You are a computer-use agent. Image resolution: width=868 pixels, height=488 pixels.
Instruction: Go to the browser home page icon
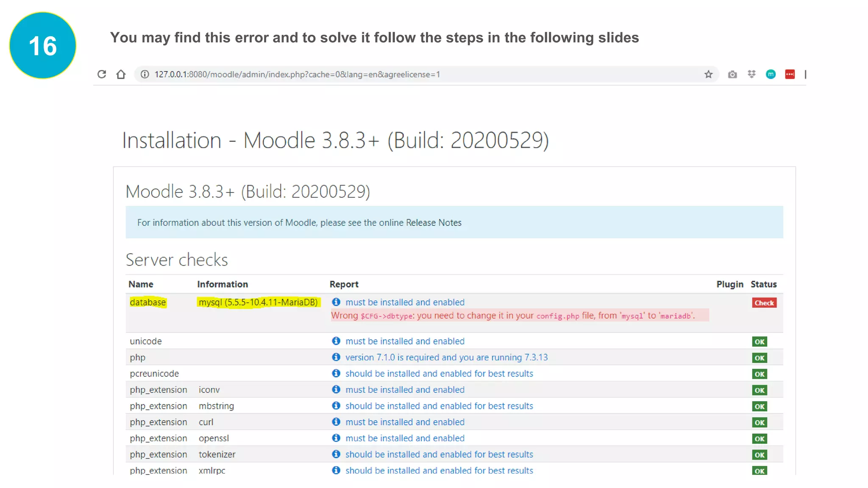click(x=121, y=75)
